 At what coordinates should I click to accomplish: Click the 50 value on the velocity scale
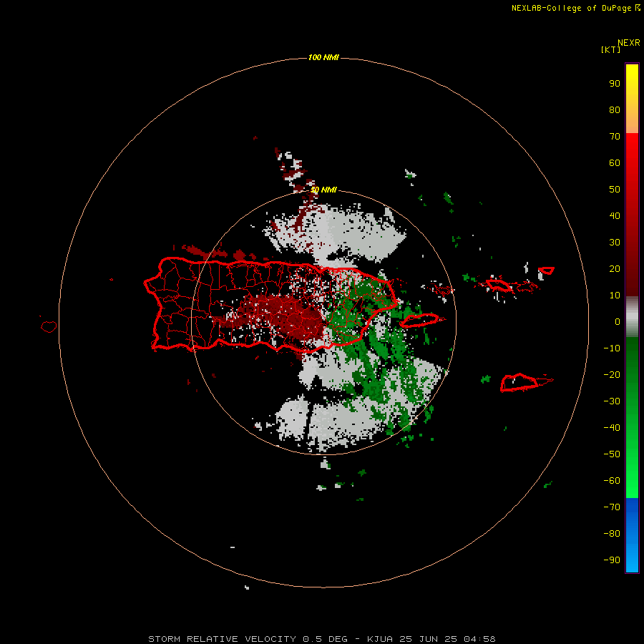(x=615, y=190)
